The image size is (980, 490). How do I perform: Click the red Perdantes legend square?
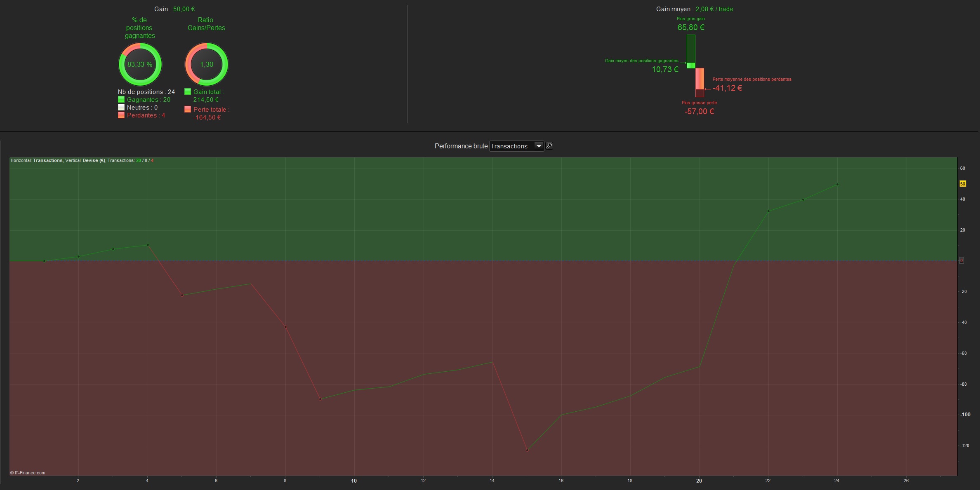pos(121,115)
